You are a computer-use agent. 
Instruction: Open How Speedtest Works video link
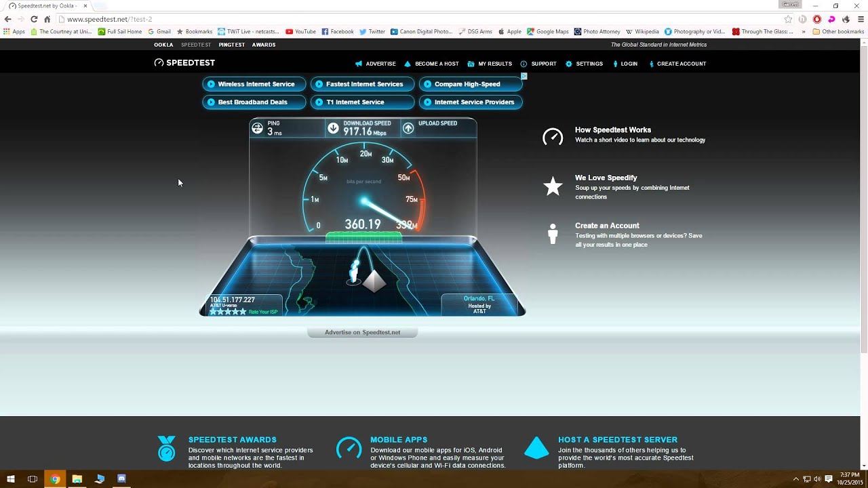[x=613, y=130]
